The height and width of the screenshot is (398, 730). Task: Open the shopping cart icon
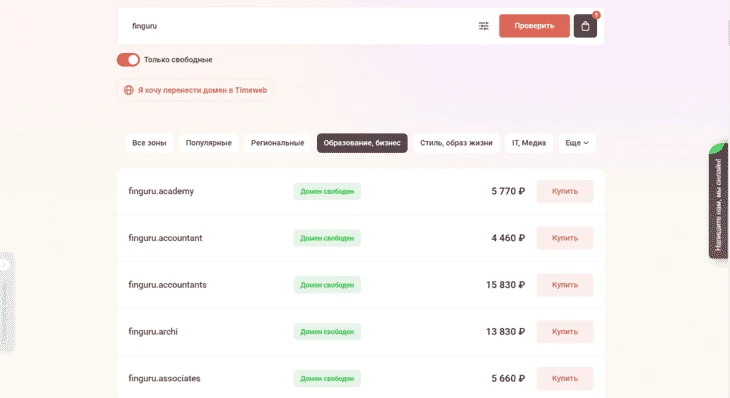(x=585, y=26)
